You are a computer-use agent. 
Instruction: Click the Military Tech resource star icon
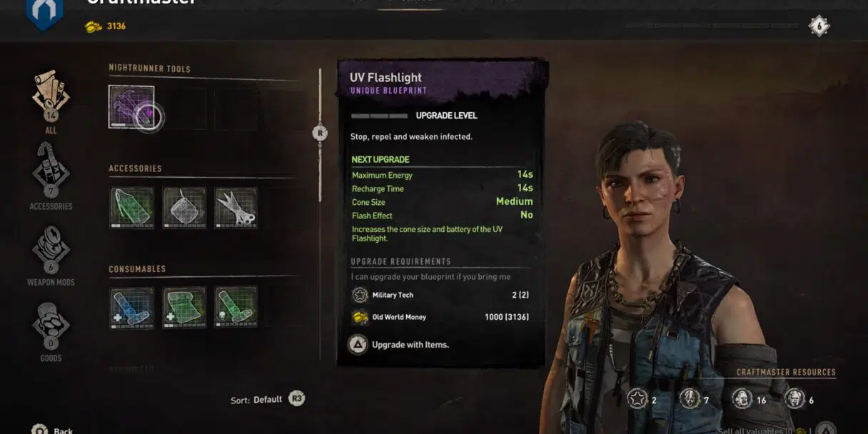(637, 398)
